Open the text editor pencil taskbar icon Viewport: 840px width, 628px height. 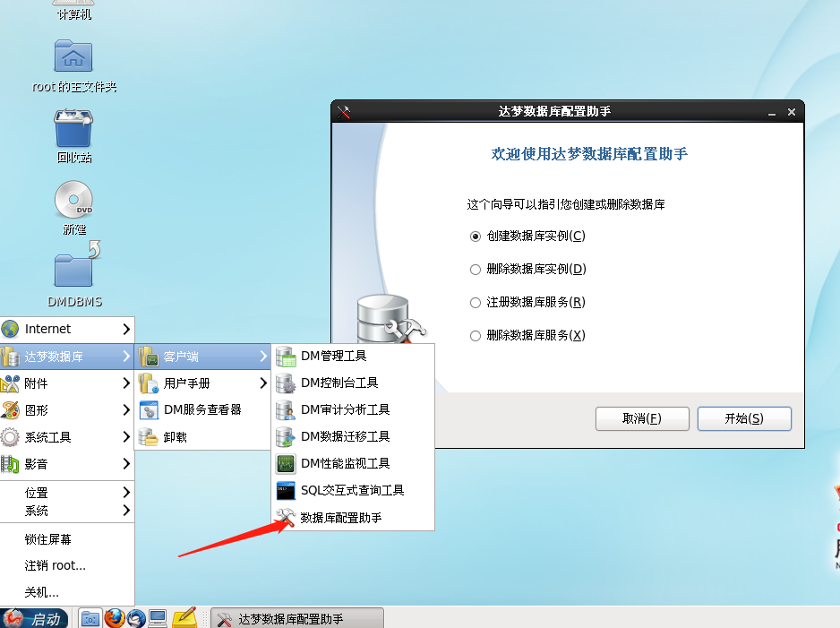point(184,618)
